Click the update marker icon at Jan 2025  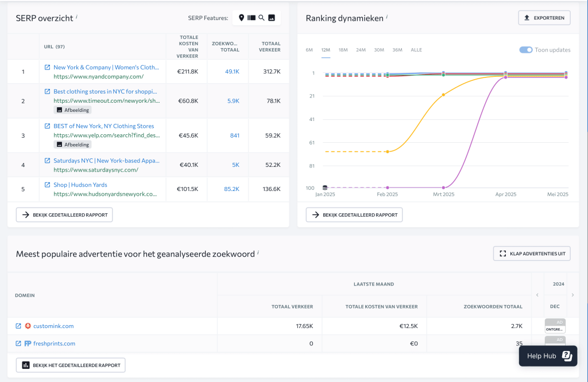point(325,187)
